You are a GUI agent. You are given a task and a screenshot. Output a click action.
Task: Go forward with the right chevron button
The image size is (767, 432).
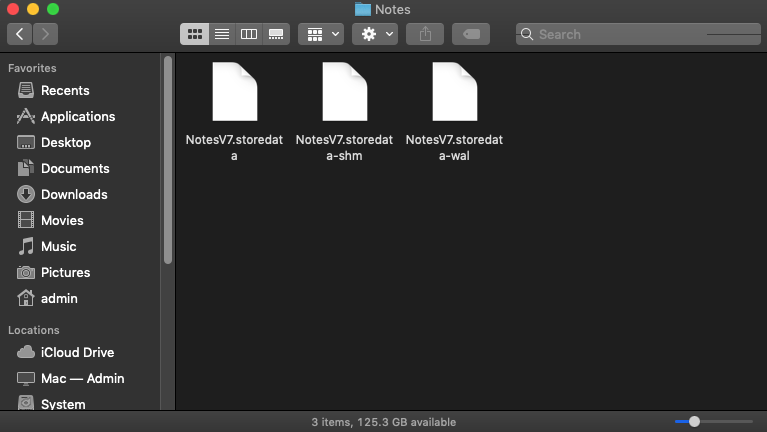45,34
